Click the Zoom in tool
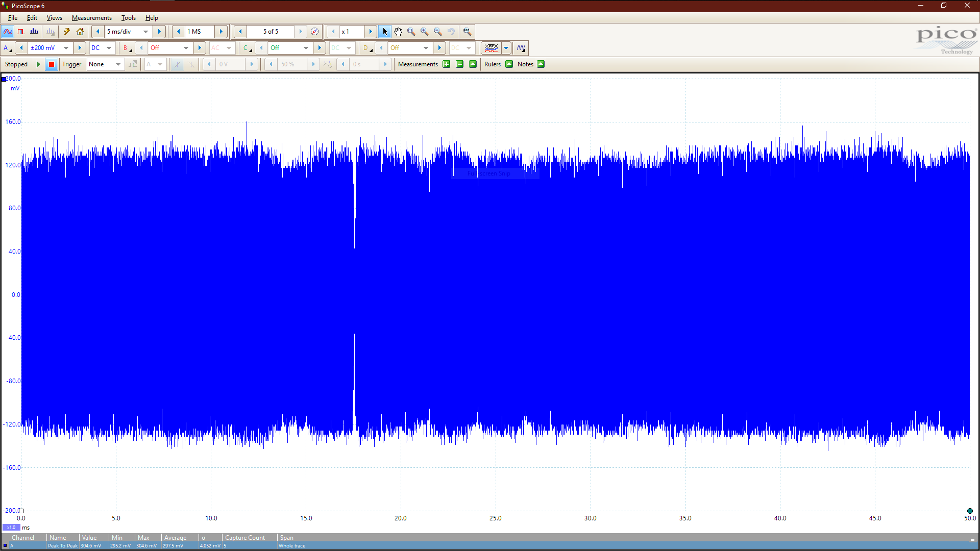This screenshot has width=980, height=551. tap(425, 32)
